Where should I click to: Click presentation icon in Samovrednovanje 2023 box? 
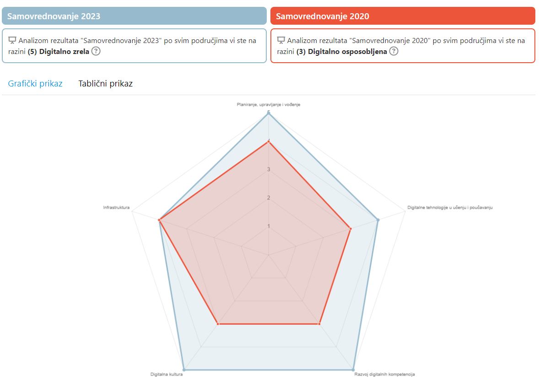[x=12, y=41]
